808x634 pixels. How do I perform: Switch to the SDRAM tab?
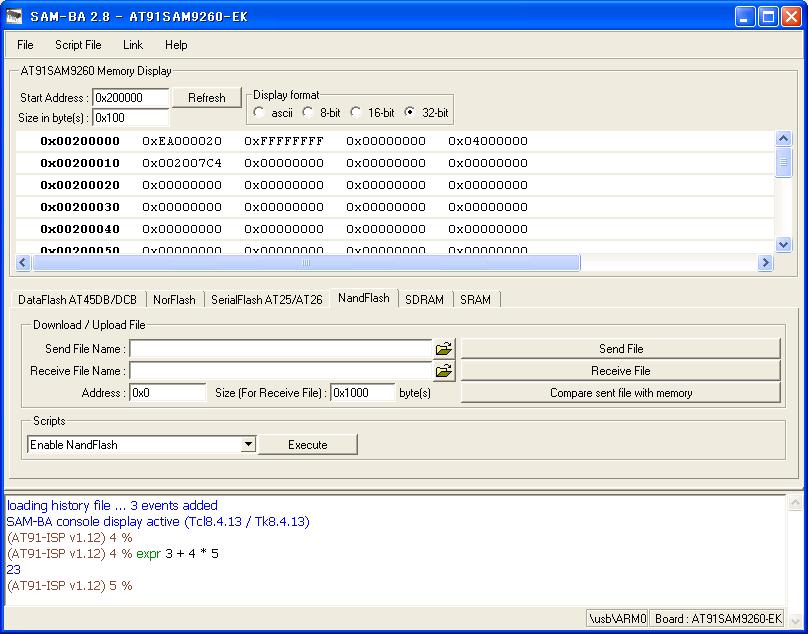click(x=424, y=299)
